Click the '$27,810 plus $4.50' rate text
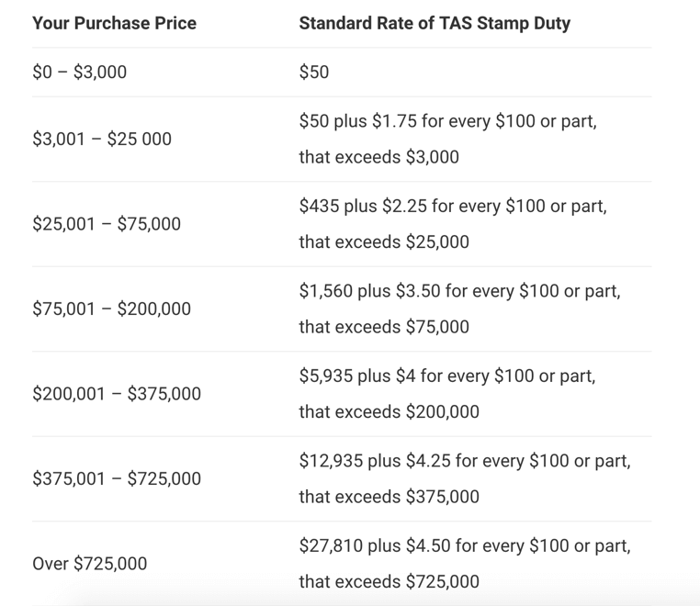 [x=376, y=545]
